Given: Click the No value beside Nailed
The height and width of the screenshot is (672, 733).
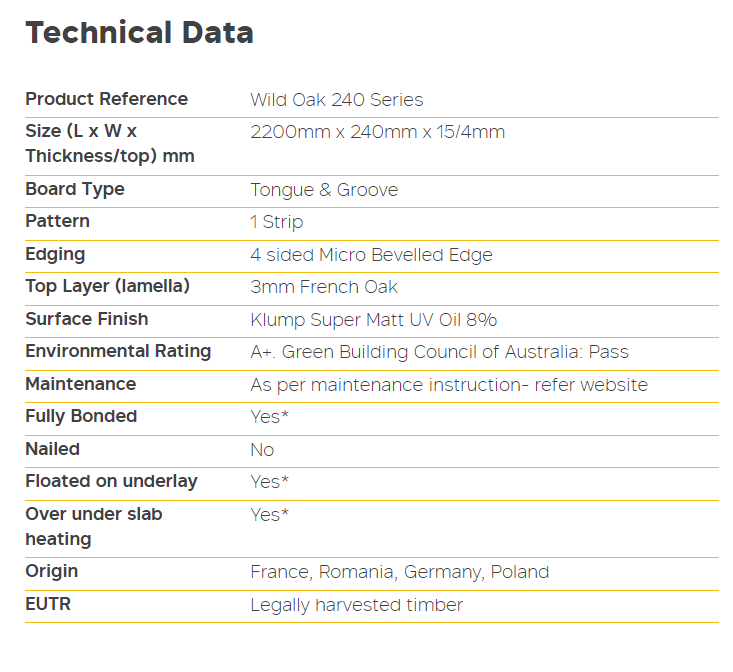Looking at the screenshot, I should click(262, 450).
